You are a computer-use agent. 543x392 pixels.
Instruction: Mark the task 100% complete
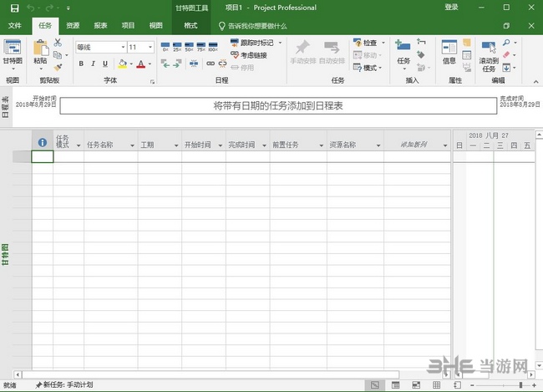pos(213,47)
